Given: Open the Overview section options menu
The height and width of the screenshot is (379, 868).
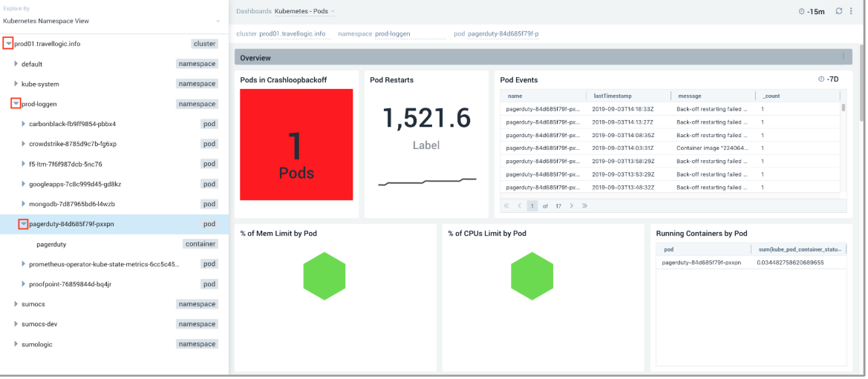Looking at the screenshot, I should coord(843,57).
